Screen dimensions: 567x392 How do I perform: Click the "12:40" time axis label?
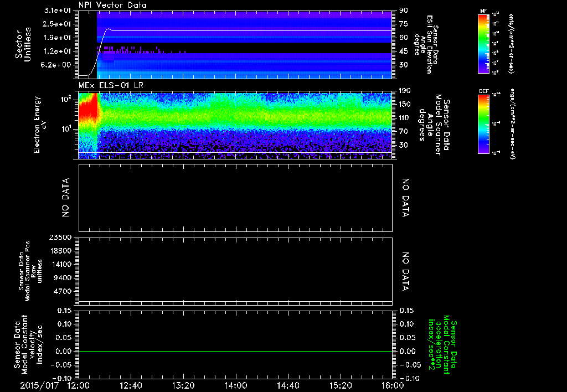(131, 386)
